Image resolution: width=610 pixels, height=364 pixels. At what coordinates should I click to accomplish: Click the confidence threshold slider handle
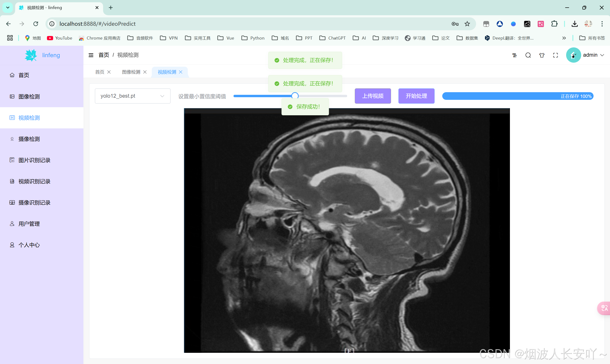pyautogui.click(x=295, y=96)
